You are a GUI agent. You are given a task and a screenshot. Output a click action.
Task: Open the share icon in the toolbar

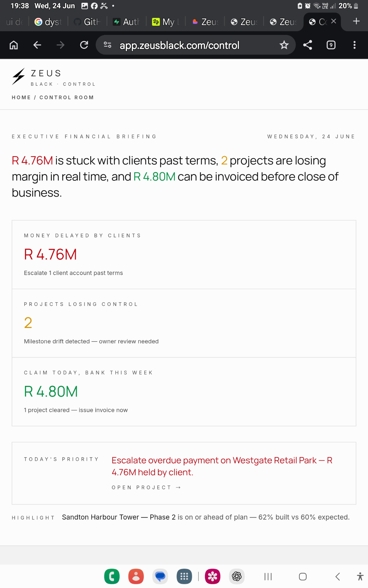tap(308, 45)
